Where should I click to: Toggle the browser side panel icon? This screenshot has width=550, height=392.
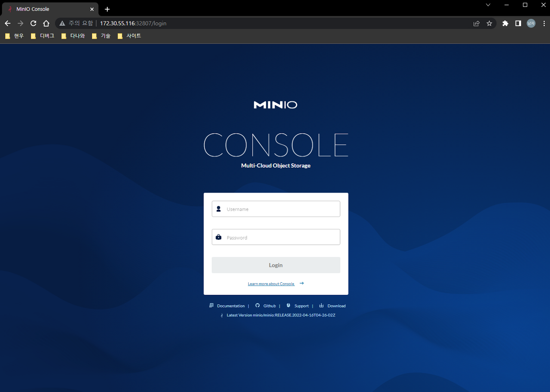coord(518,24)
